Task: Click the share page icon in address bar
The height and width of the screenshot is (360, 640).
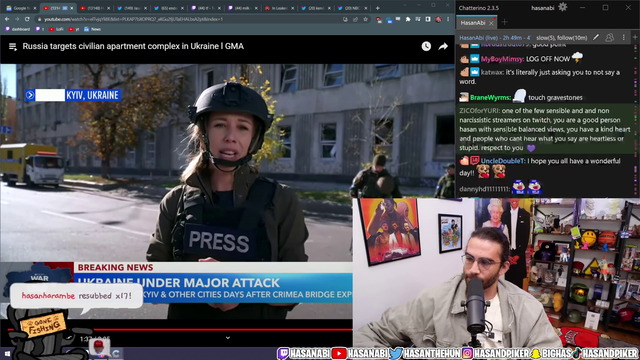Action: point(355,19)
